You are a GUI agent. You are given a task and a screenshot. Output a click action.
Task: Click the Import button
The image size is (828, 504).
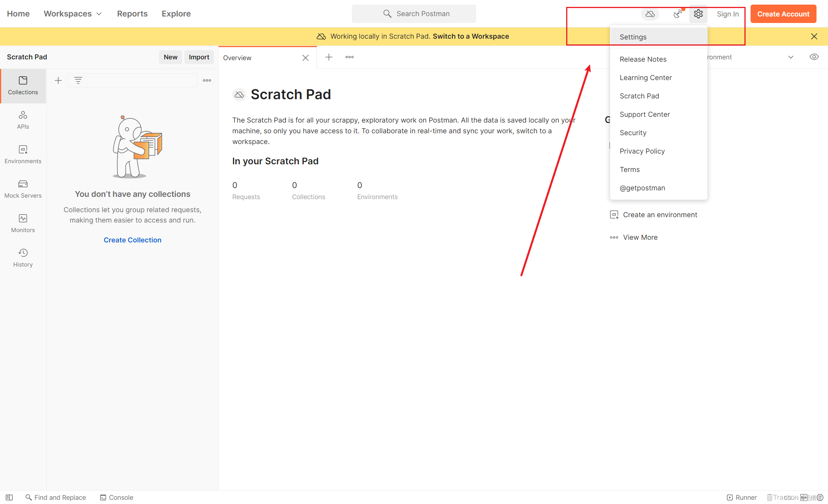point(199,57)
